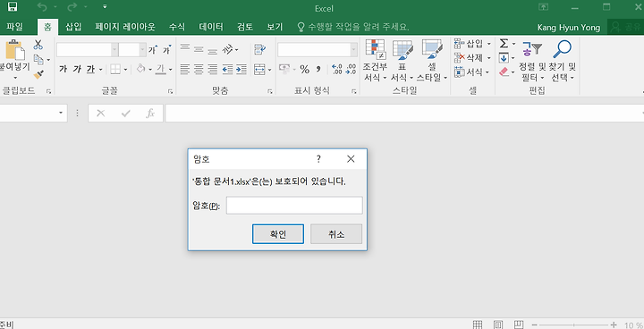
Task: Click the Save icon in title bar
Action: click(x=13, y=6)
